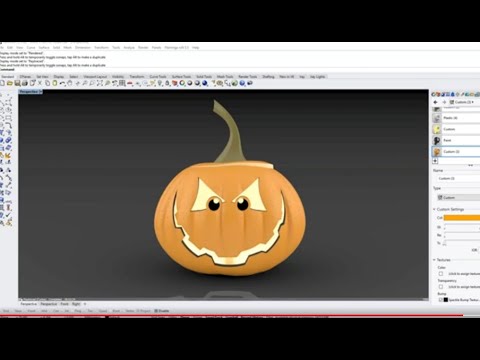Click the grey shaded sphere icon
This screenshot has width=480, height=360.
click(x=190, y=83)
